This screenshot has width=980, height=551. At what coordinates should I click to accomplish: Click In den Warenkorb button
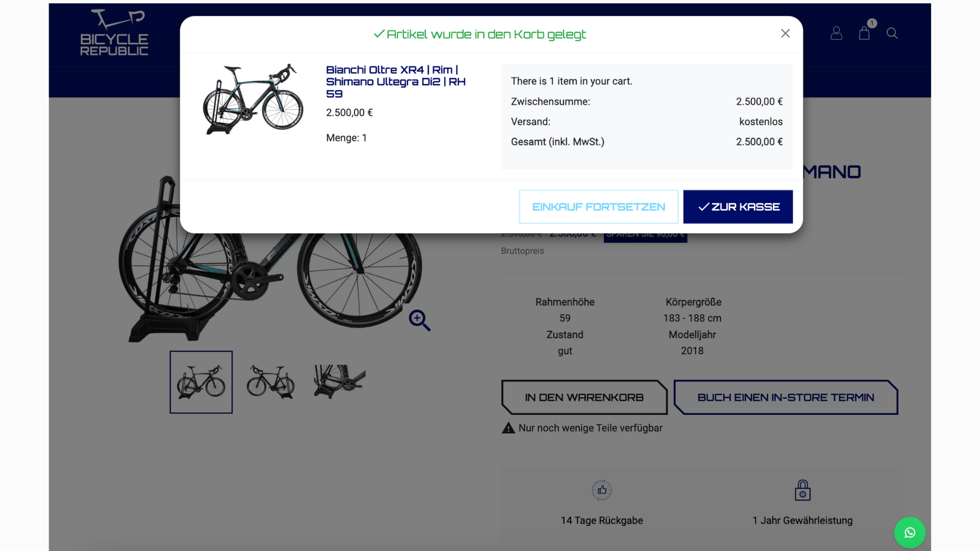[x=584, y=397]
